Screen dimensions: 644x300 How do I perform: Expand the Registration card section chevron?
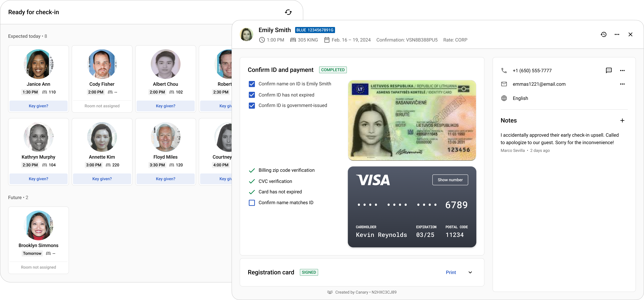pyautogui.click(x=470, y=272)
